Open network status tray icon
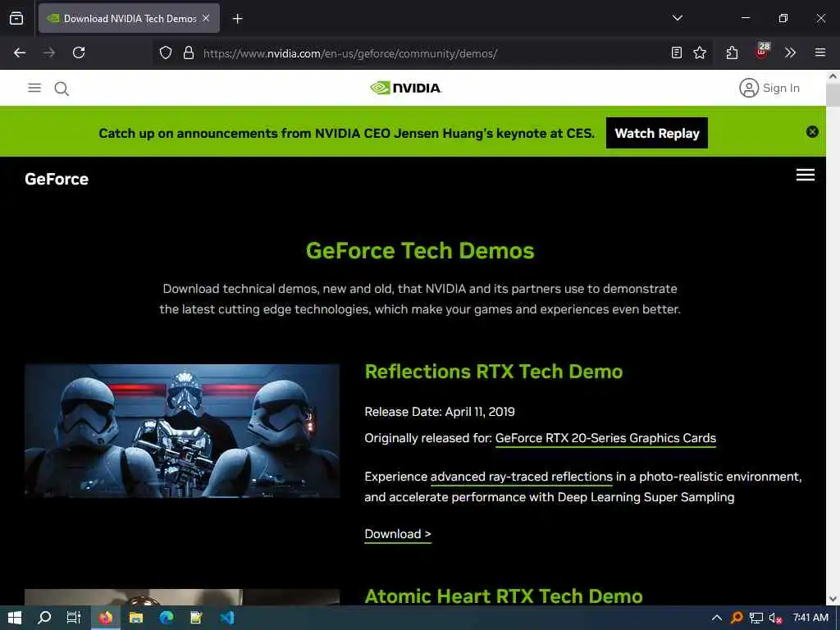This screenshot has width=840, height=630. [x=756, y=618]
